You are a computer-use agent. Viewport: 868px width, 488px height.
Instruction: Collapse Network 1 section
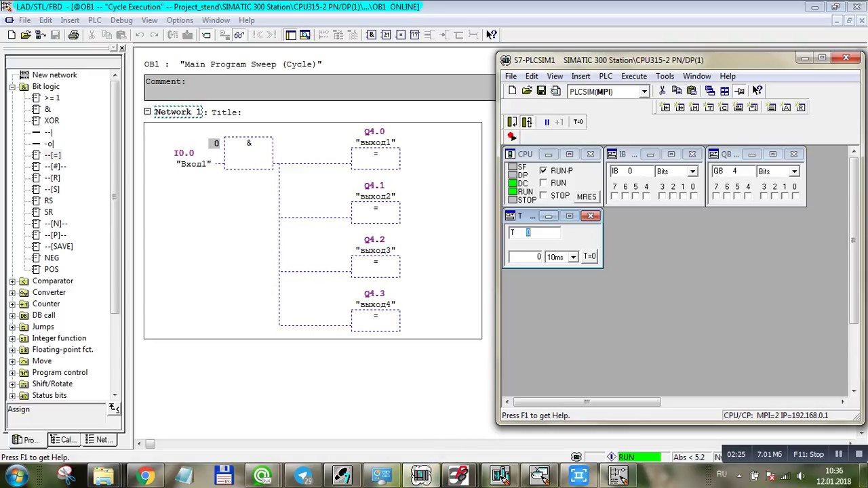(147, 112)
